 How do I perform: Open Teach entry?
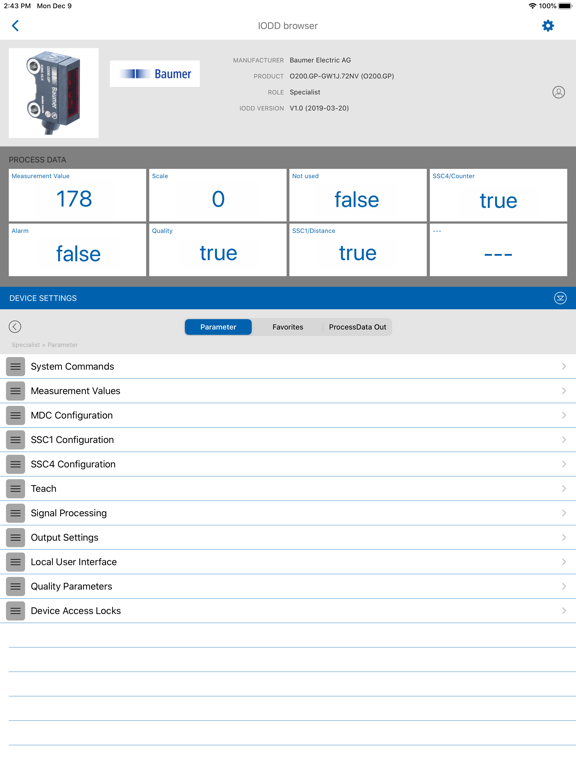[288, 489]
